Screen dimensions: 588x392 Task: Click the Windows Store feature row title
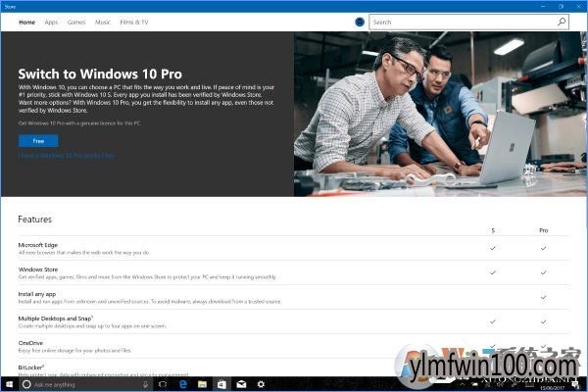(38, 269)
